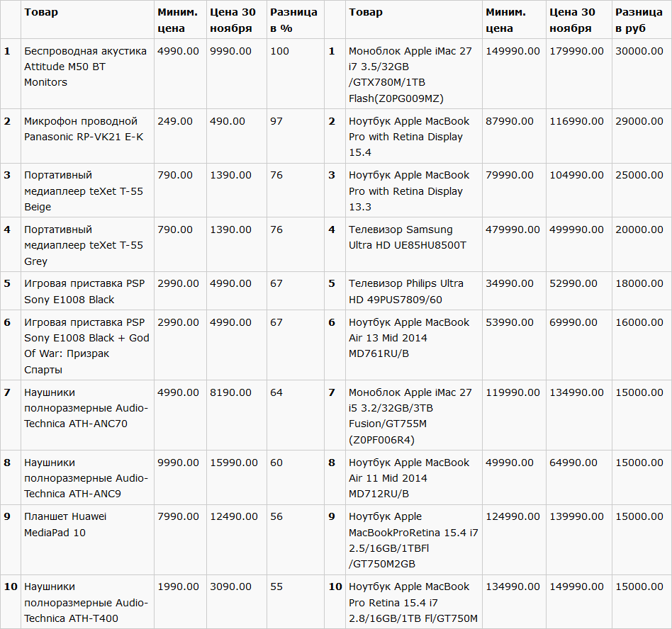672x629 pixels.
Task: Click the 'Моноблок Apple iMac 27 i7' cell
Action: [413, 74]
